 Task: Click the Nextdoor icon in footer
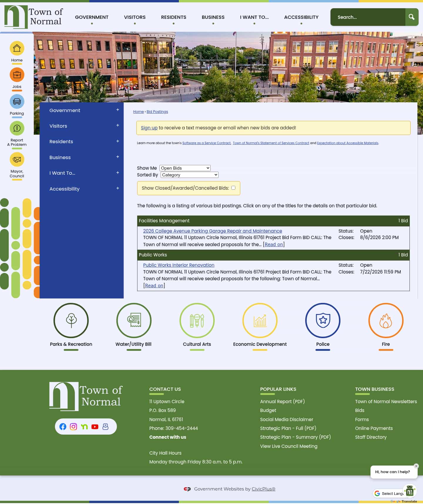coord(84,427)
